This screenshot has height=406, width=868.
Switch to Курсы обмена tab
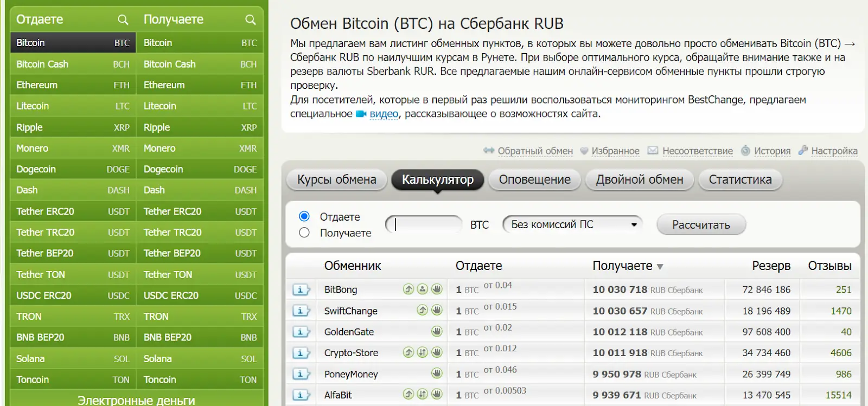pos(336,180)
